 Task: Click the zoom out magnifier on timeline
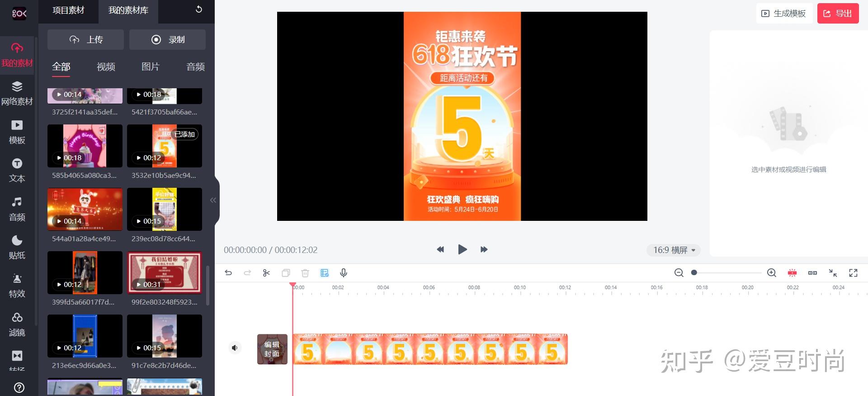(x=679, y=272)
